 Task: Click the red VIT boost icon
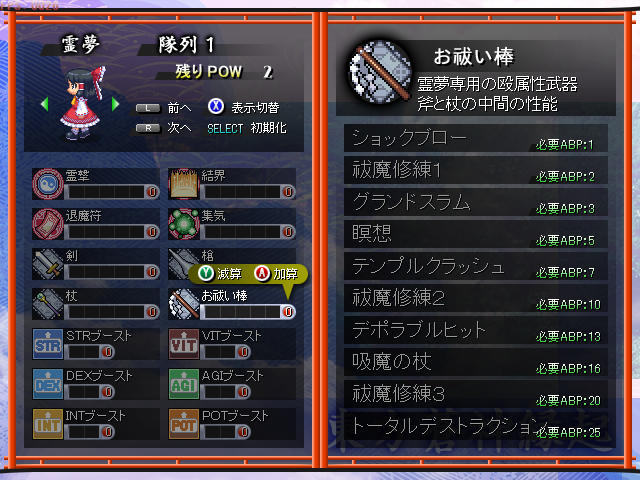184,344
